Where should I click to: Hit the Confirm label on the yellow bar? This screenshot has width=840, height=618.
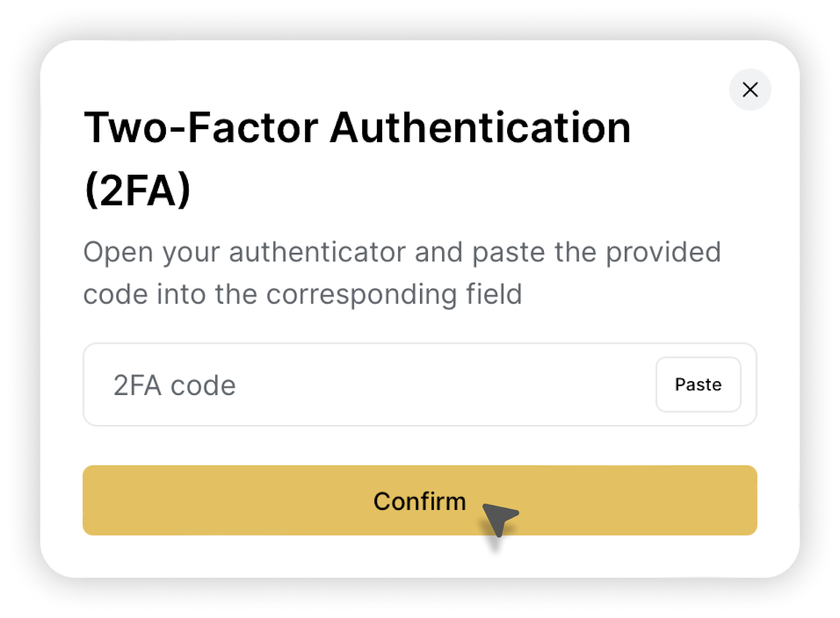point(419,501)
